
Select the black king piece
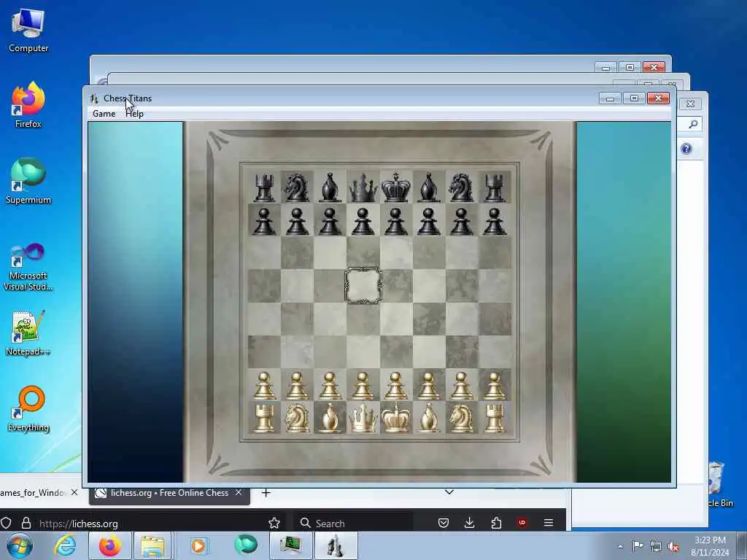tap(396, 187)
